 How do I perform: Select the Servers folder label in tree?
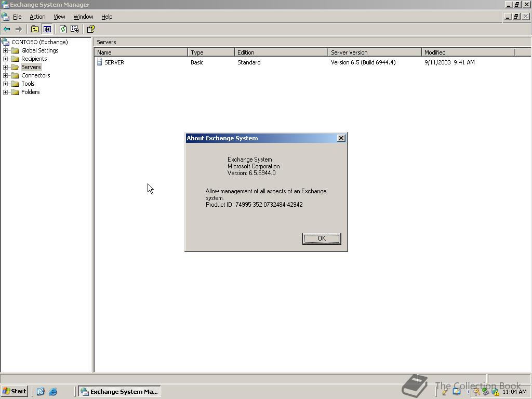(31, 67)
